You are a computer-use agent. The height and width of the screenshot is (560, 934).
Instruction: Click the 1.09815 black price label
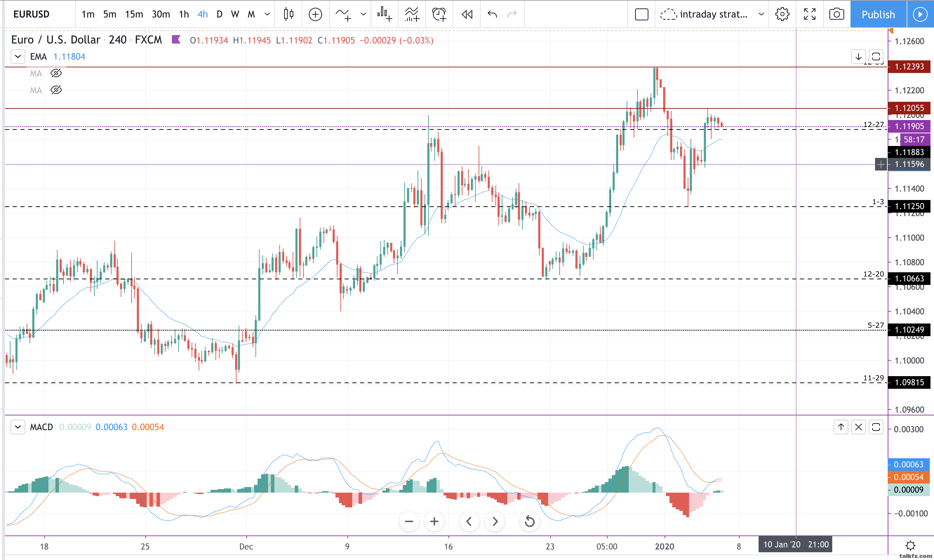909,382
